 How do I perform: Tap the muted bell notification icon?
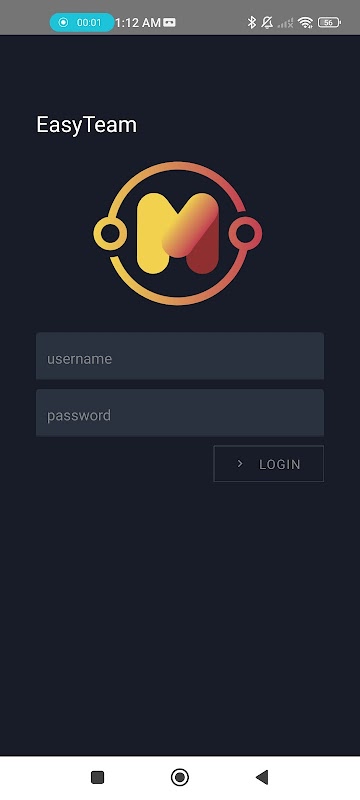(x=267, y=22)
